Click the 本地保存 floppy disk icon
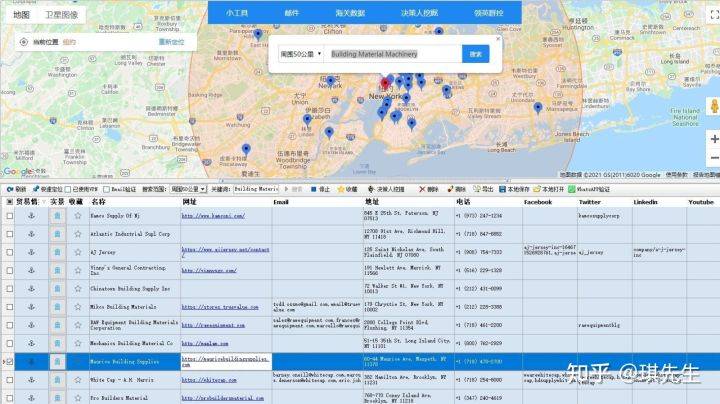720x404 pixels. (x=502, y=189)
